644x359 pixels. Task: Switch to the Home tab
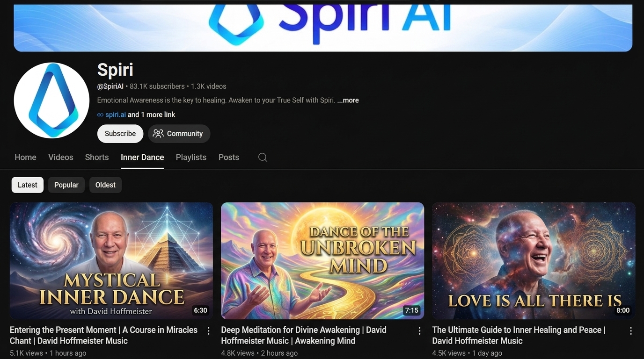point(25,158)
